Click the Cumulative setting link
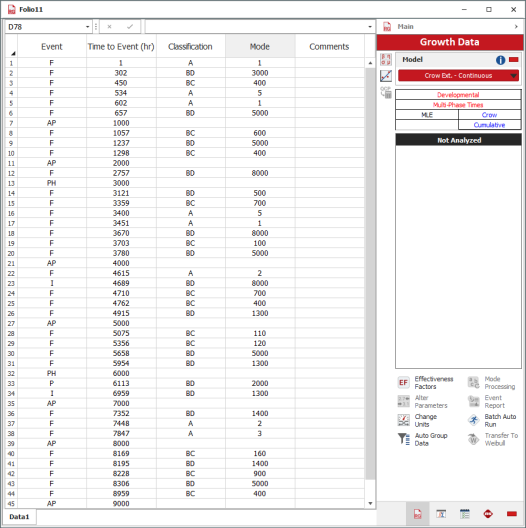This screenshot has width=526, height=528. [489, 125]
